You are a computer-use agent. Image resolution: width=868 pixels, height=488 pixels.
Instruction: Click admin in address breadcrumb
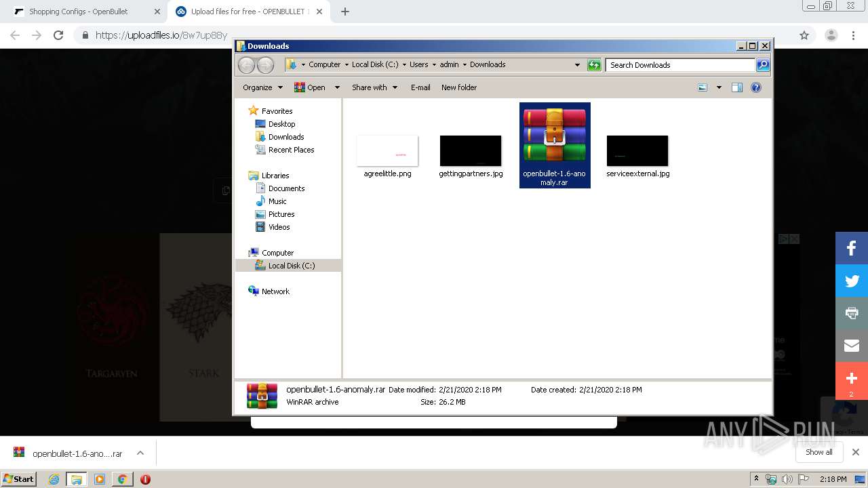click(449, 64)
